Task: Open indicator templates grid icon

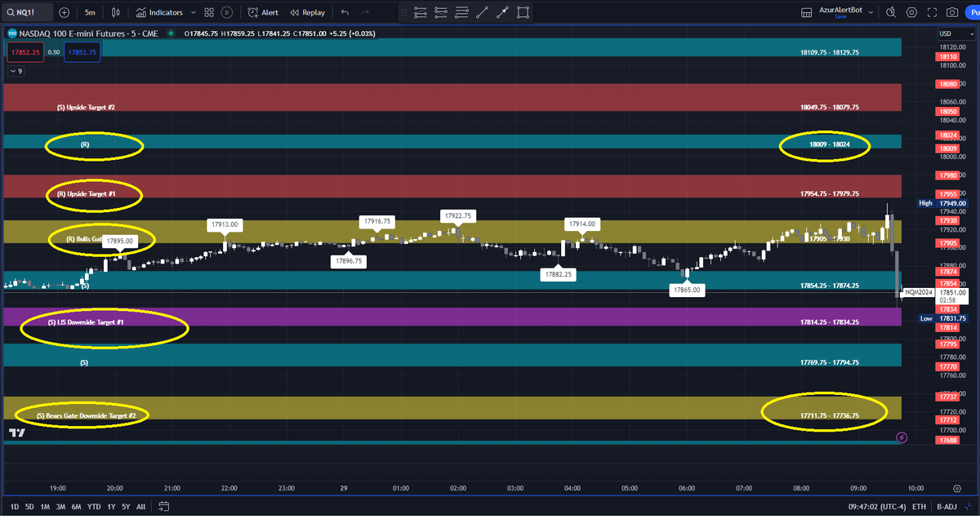Action: pyautogui.click(x=209, y=12)
